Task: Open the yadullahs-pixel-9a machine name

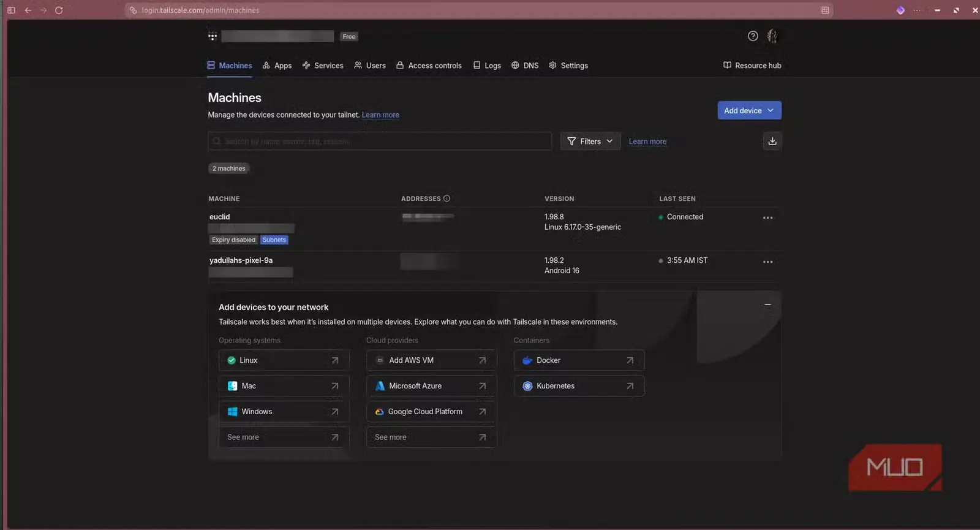Action: 241,260
